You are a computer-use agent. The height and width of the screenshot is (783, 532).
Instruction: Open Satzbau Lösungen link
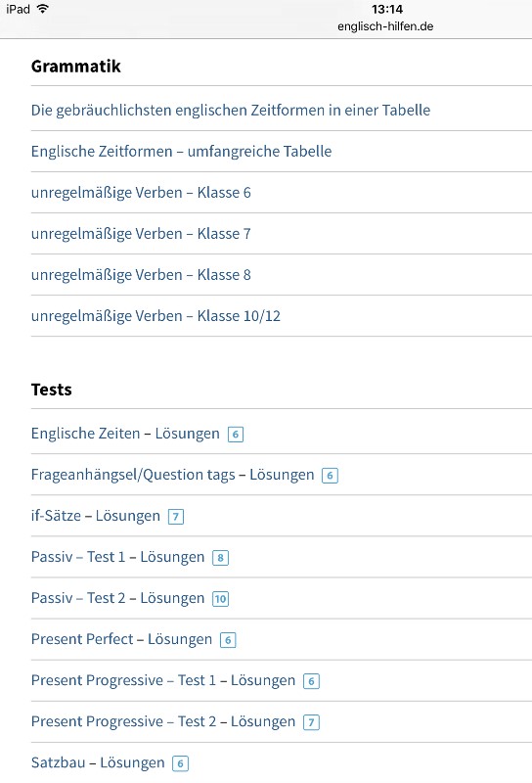point(98,762)
